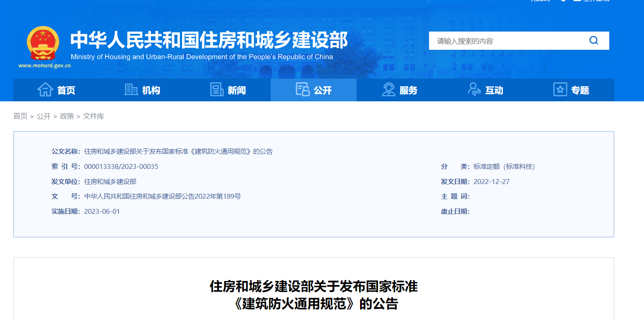Click the star icon beside 专题
Image resolution: width=644 pixels, height=320 pixels.
560,90
